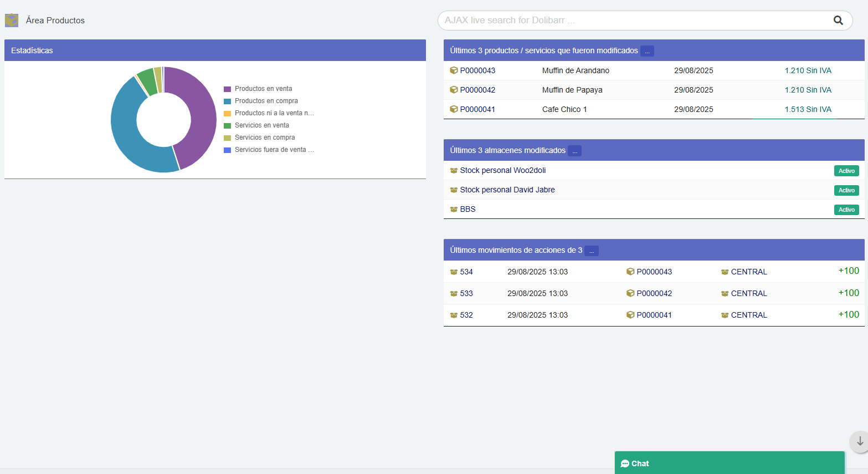Open stock movement 532

tap(466, 315)
